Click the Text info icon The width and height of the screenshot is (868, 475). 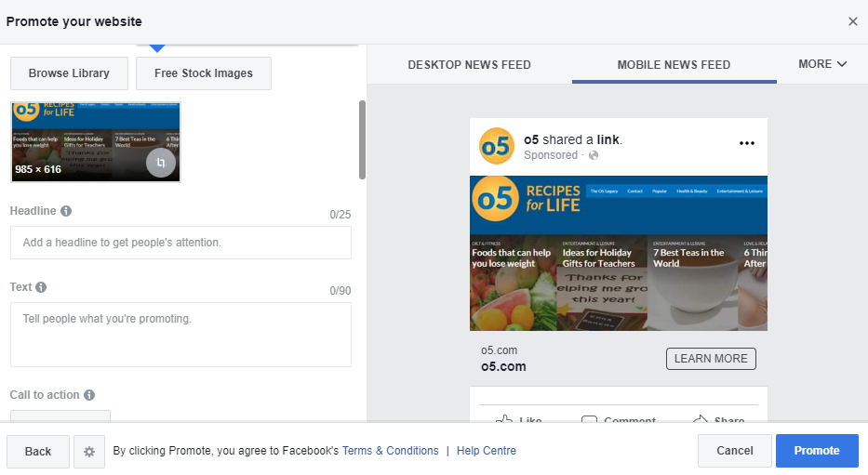(x=41, y=287)
